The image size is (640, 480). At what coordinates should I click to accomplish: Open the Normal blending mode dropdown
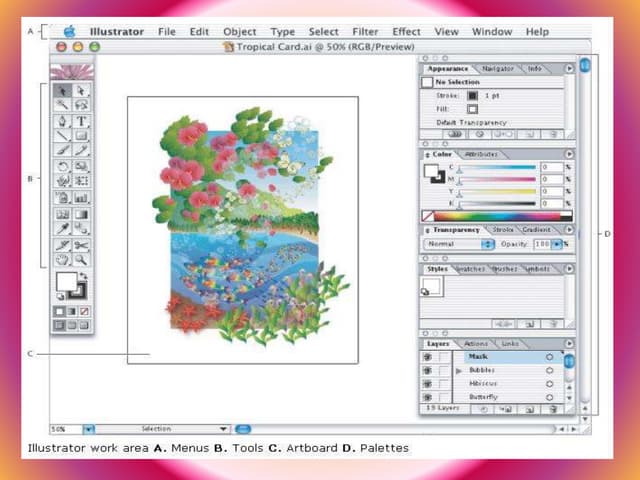[x=489, y=243]
